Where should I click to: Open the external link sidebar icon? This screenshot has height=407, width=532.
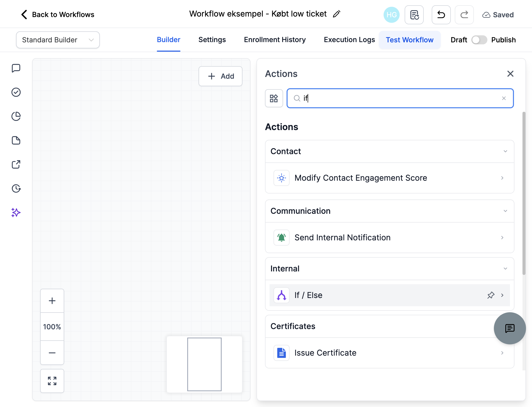pyautogui.click(x=16, y=164)
